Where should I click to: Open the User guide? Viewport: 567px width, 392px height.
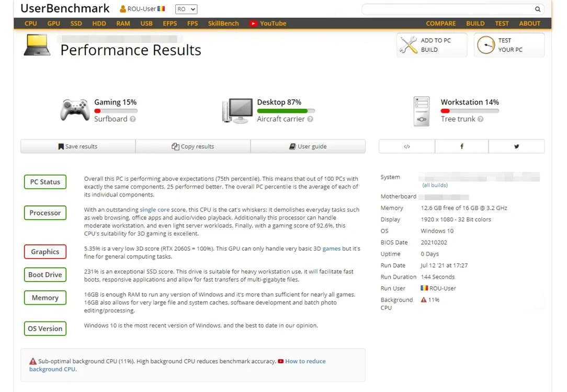[308, 146]
